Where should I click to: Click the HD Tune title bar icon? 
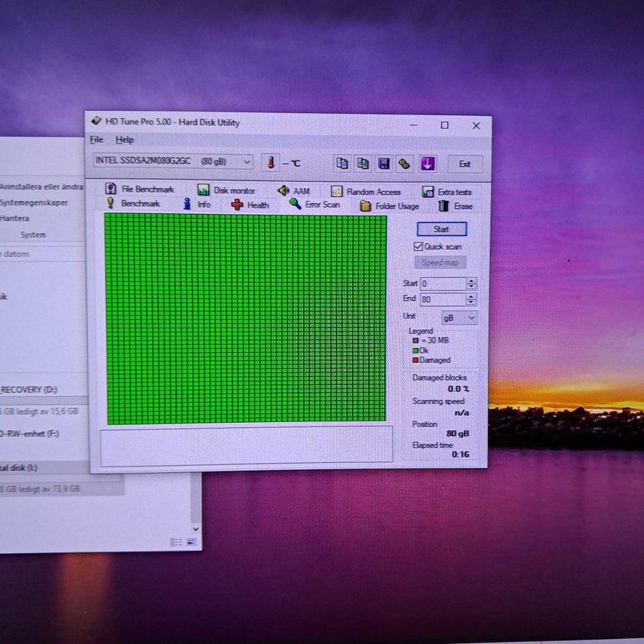click(x=96, y=121)
